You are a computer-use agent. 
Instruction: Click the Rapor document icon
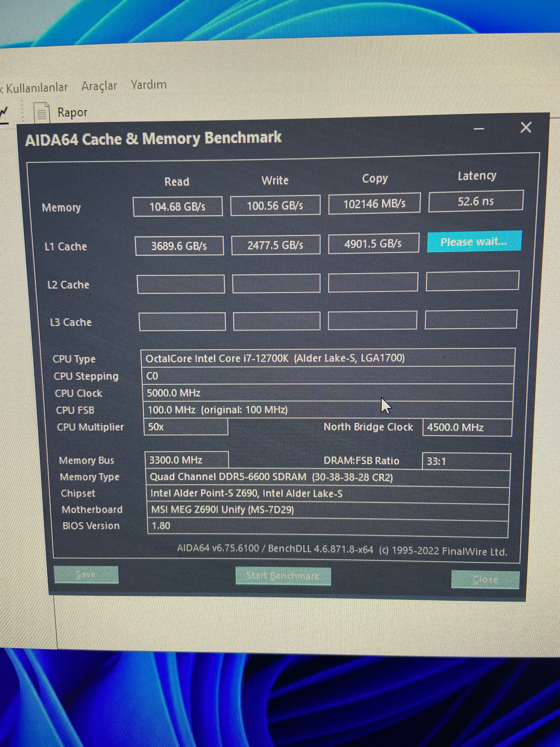[x=42, y=113]
